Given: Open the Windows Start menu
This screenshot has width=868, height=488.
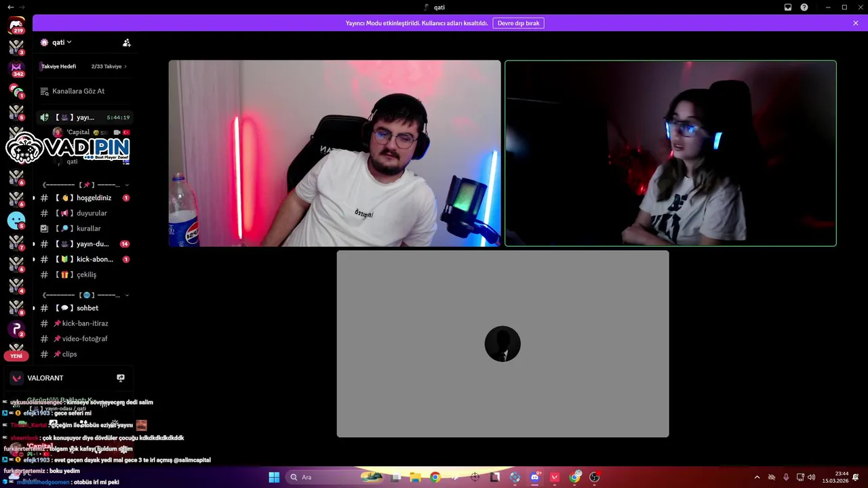Looking at the screenshot, I should coord(274,477).
